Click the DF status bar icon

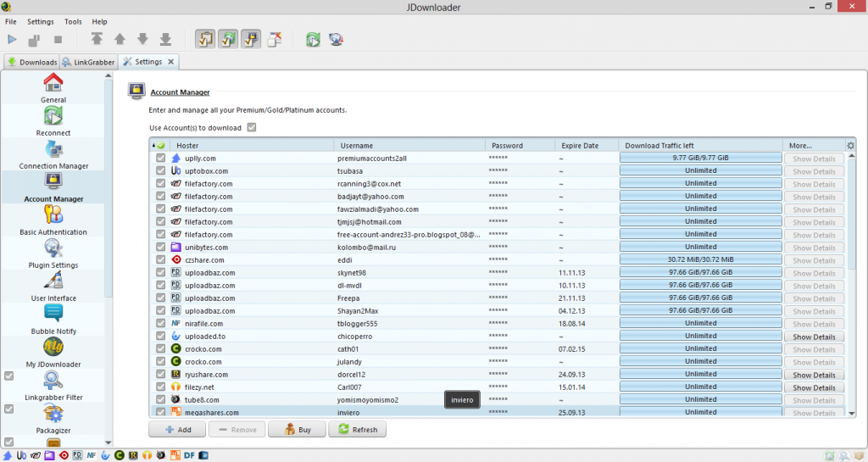(189, 455)
